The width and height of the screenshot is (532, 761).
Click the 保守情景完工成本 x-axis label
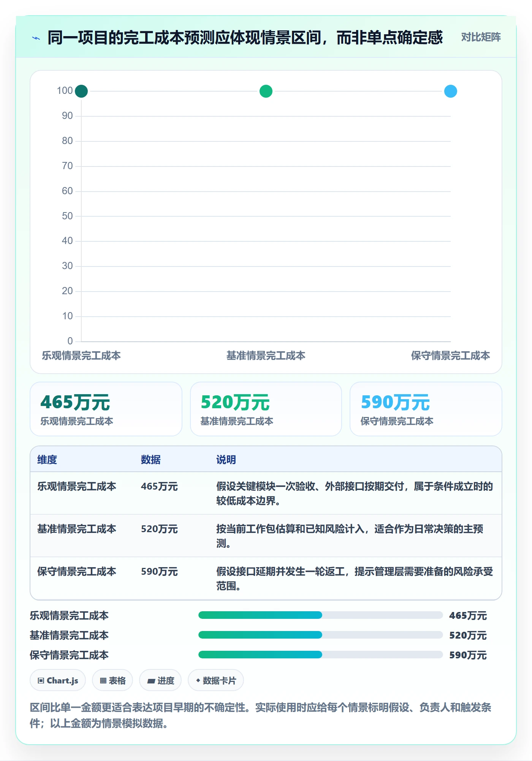click(451, 356)
